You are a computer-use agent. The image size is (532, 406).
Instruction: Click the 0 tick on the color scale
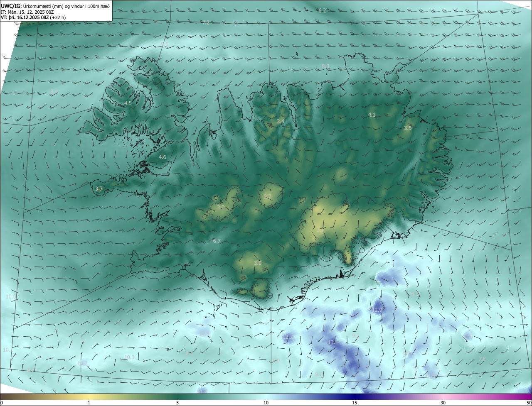[x=1, y=403]
